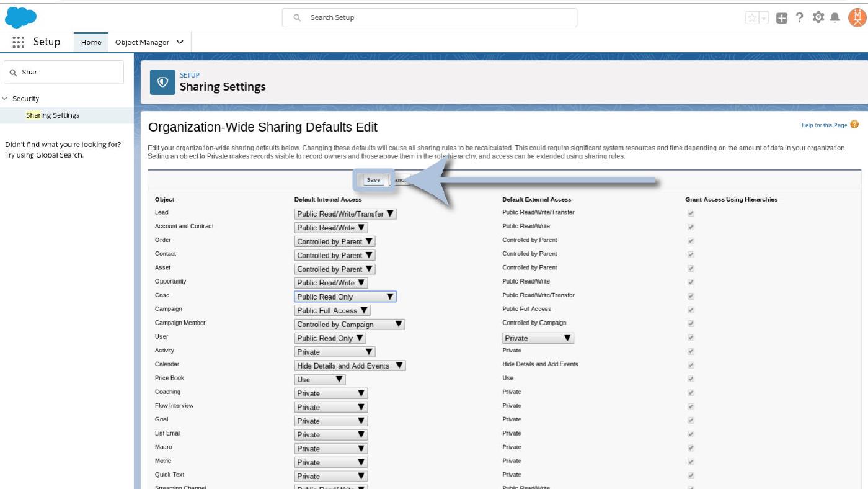Image resolution: width=868 pixels, height=489 pixels.
Task: Open the setup gear icon
Action: tap(818, 17)
